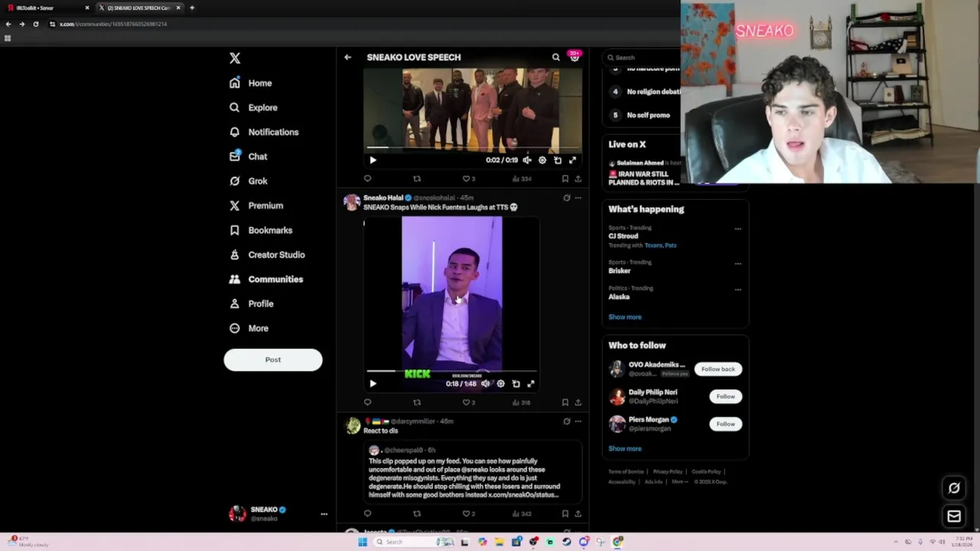
Task: Unmute the 0:19 group video
Action: [x=527, y=160]
